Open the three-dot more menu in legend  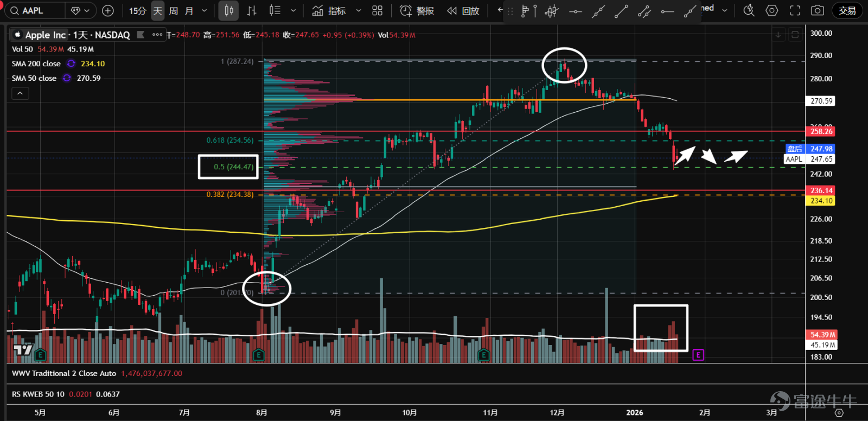(x=157, y=35)
